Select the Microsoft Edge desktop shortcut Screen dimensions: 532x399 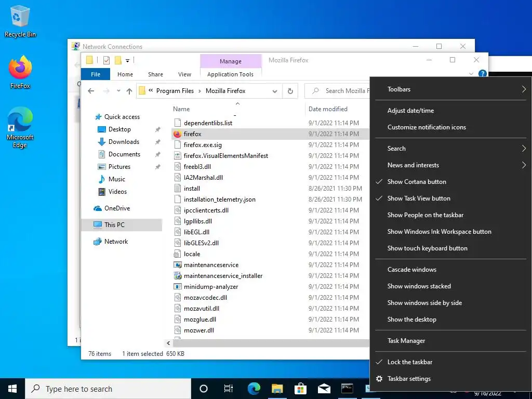pos(20,127)
